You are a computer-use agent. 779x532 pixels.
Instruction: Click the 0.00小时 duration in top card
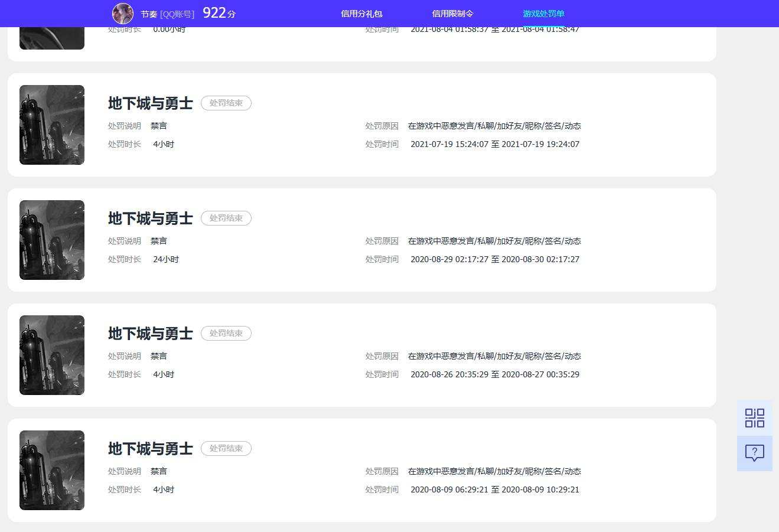coord(170,30)
